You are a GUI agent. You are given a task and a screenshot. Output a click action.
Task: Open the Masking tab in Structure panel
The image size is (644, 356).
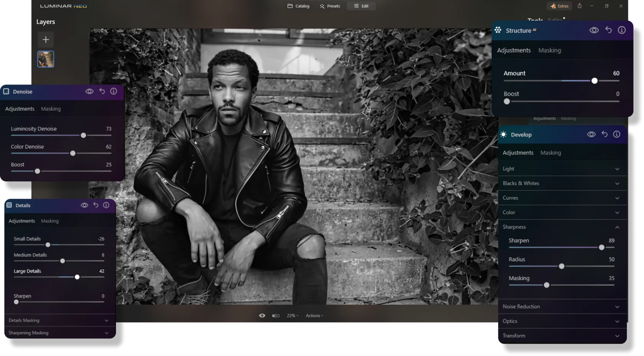(549, 50)
